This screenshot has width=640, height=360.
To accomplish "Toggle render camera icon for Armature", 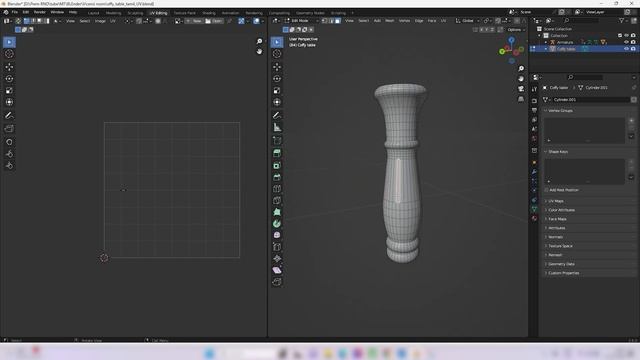I will pos(633,42).
